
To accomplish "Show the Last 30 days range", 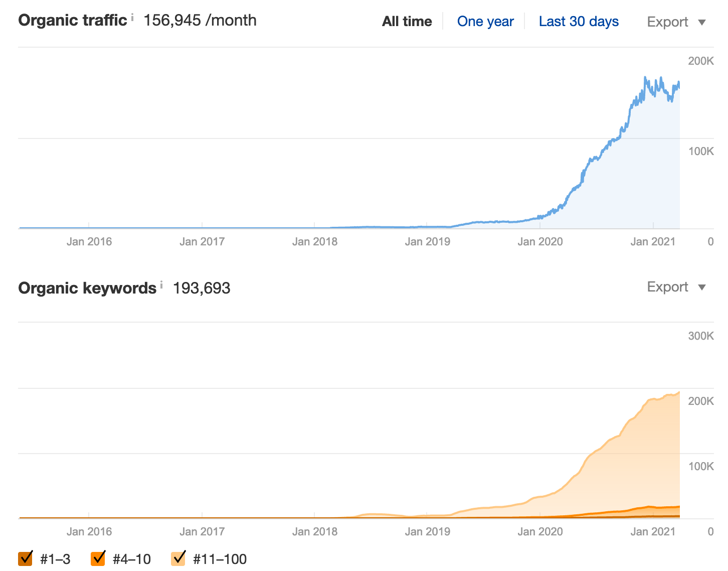I will (578, 22).
